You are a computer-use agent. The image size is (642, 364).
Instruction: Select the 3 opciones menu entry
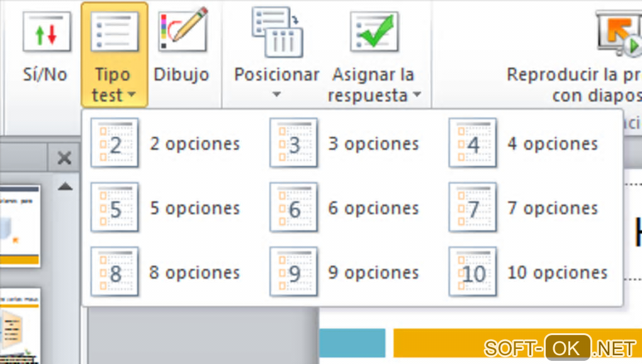pos(373,144)
